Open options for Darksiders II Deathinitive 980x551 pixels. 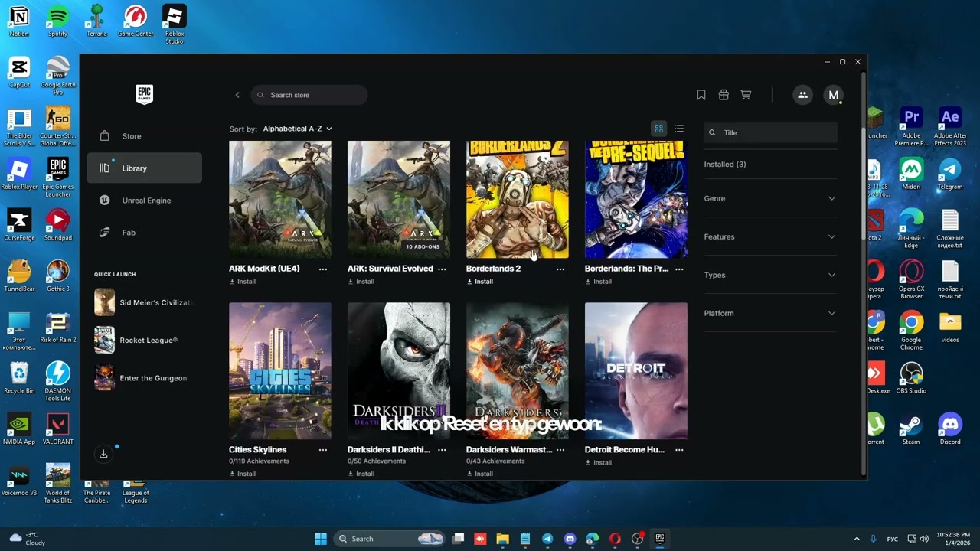442,450
